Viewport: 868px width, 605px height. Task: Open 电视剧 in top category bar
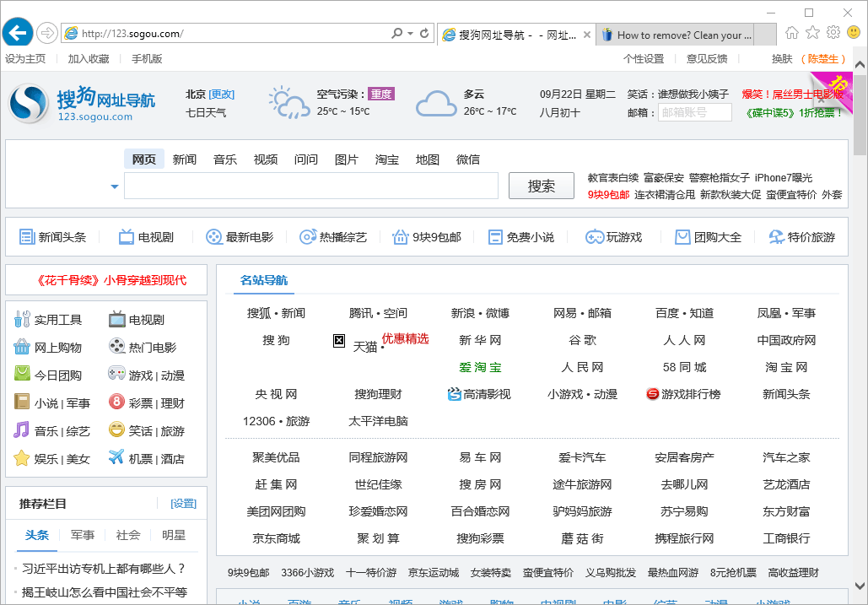[147, 237]
